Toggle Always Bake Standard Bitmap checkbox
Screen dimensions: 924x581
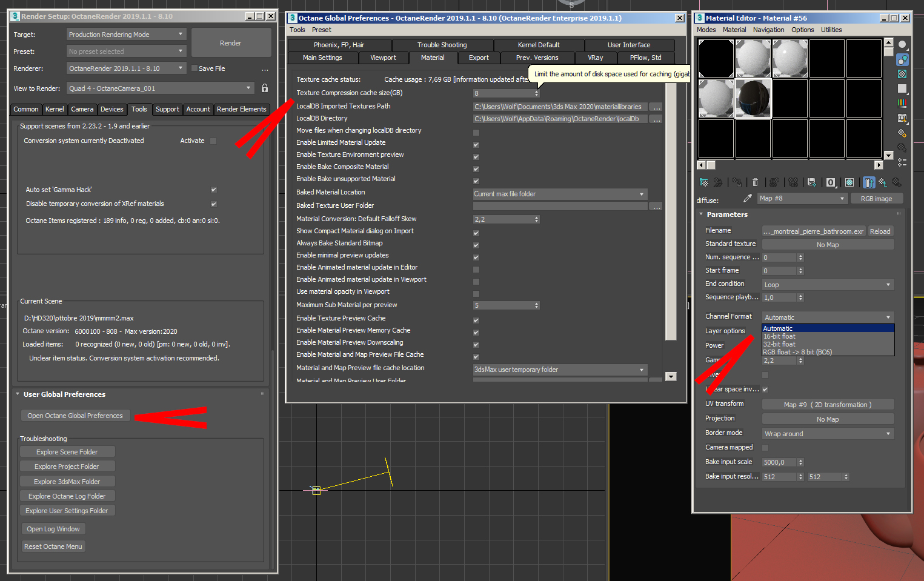pos(476,245)
